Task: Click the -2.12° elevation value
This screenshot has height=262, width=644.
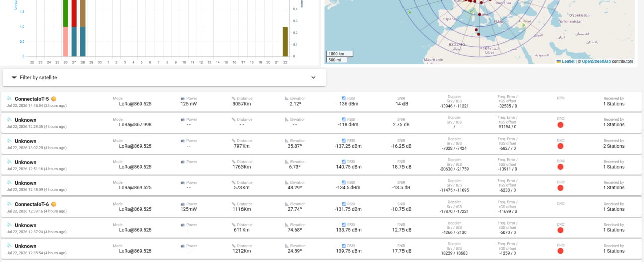Action: coord(295,104)
